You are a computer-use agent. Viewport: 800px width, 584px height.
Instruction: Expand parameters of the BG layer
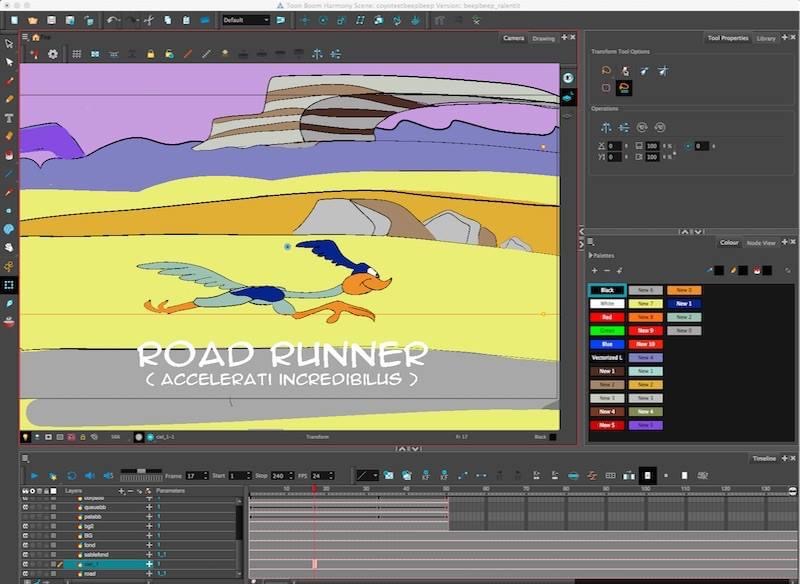[x=149, y=536]
